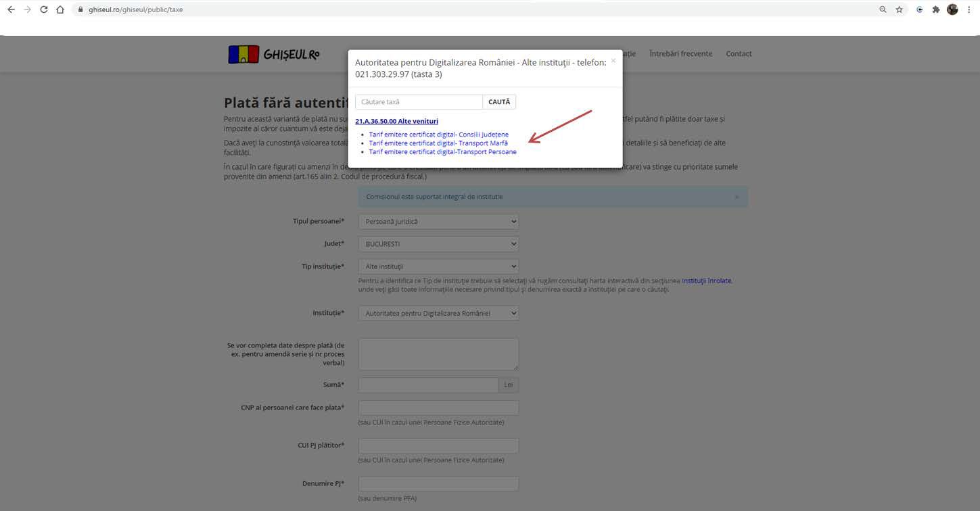980x511 pixels.
Task: Expand the Județ dropdown showing BUCURESTI
Action: click(438, 244)
